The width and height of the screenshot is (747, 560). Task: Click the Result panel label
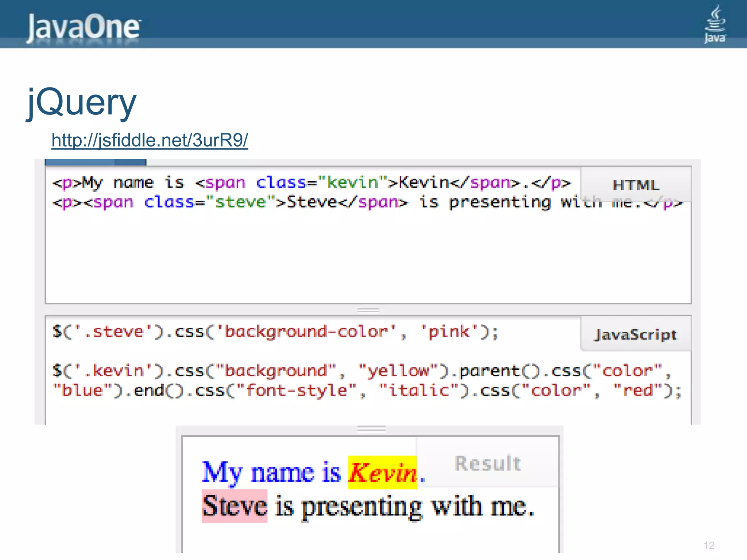[488, 463]
